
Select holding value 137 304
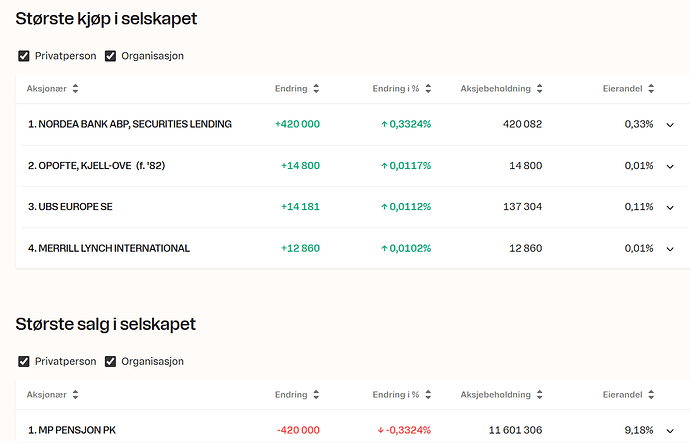click(522, 207)
